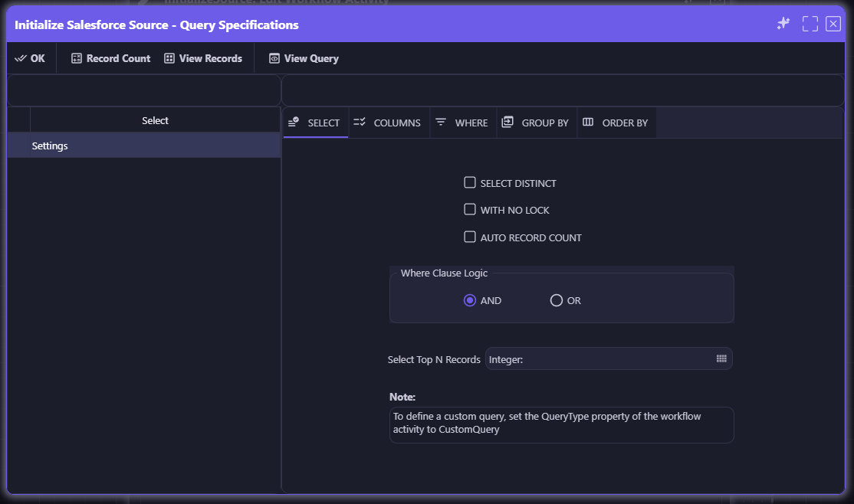Image resolution: width=854 pixels, height=504 pixels.
Task: Click the Record Count button
Action: 111,58
